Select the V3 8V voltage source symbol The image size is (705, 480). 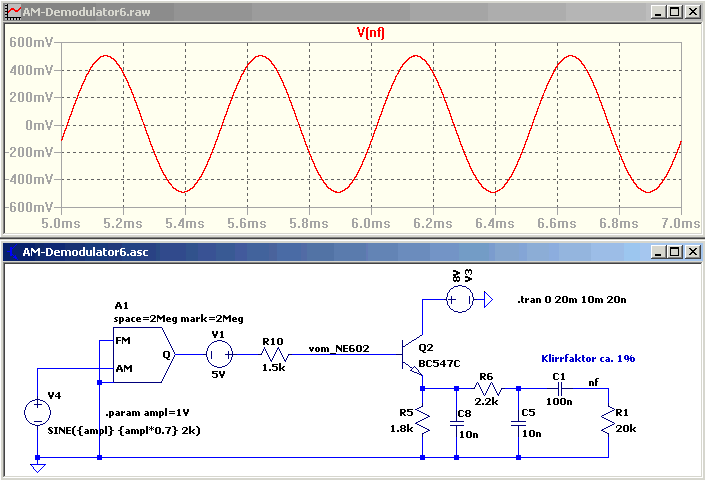point(460,299)
